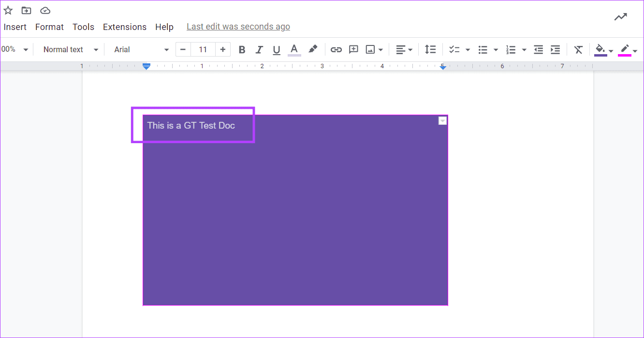Open the table cell dropdown in the document
The height and width of the screenshot is (338, 644).
[442, 120]
